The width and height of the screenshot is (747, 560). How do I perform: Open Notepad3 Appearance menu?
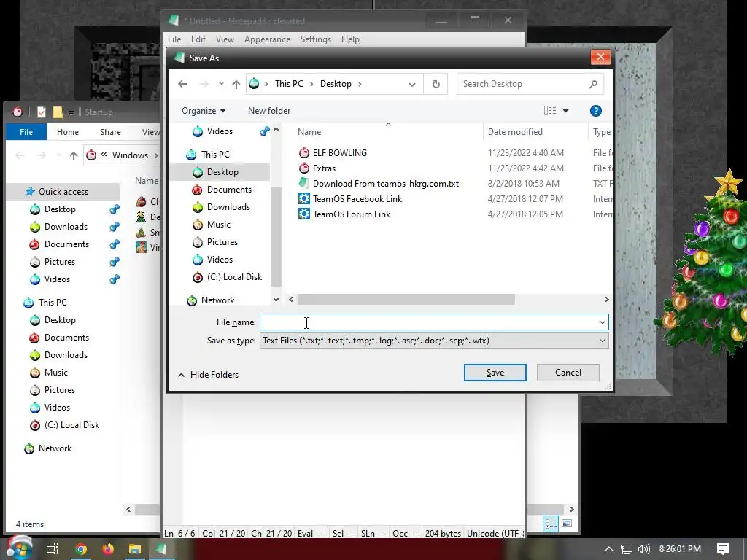click(x=267, y=39)
